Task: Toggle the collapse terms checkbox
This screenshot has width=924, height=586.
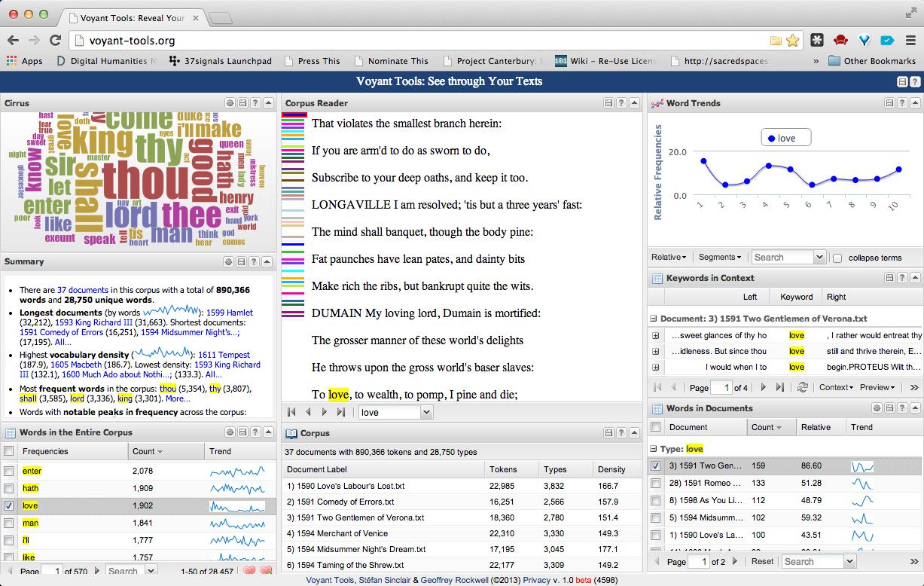Action: point(837,258)
